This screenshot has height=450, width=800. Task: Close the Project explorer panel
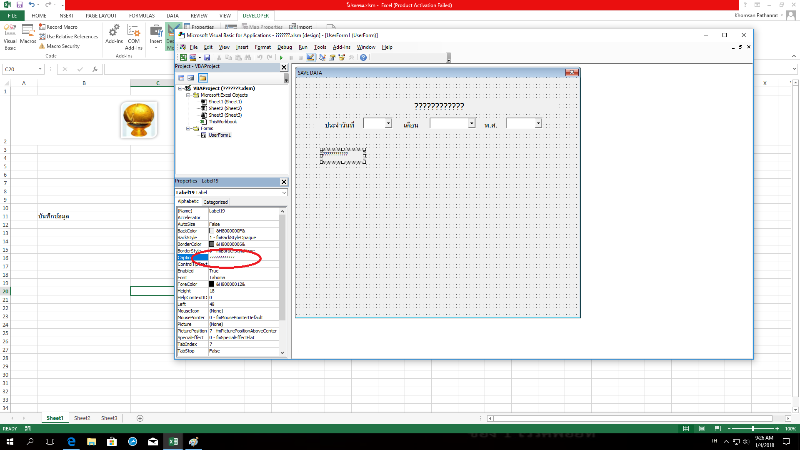284,68
